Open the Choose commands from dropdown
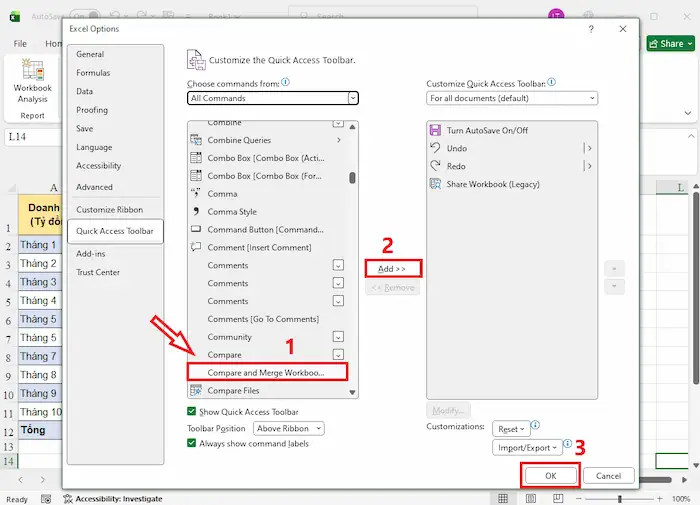 pos(273,98)
